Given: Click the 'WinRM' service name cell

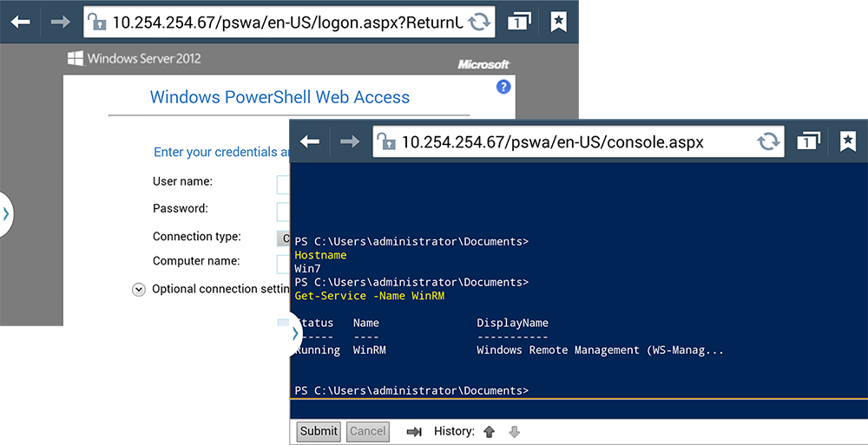Looking at the screenshot, I should pyautogui.click(x=369, y=350).
